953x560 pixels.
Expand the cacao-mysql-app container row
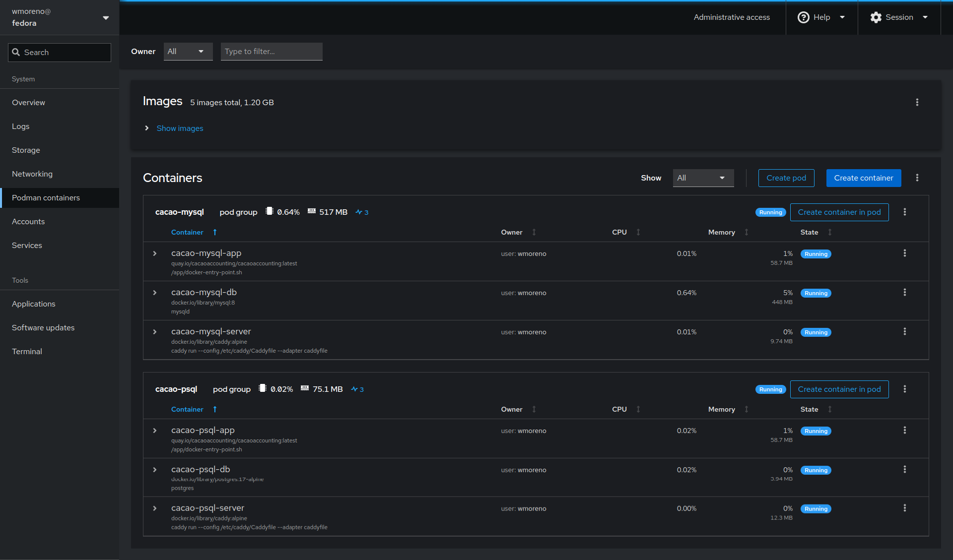(155, 253)
